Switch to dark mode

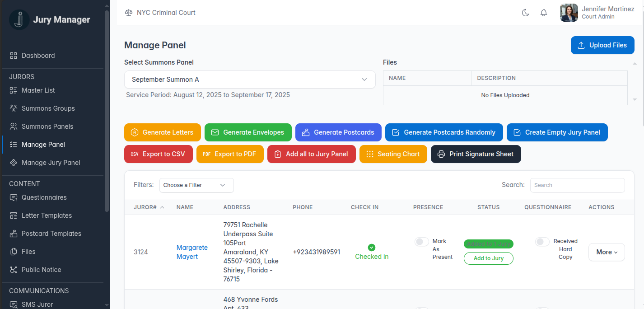coord(525,13)
